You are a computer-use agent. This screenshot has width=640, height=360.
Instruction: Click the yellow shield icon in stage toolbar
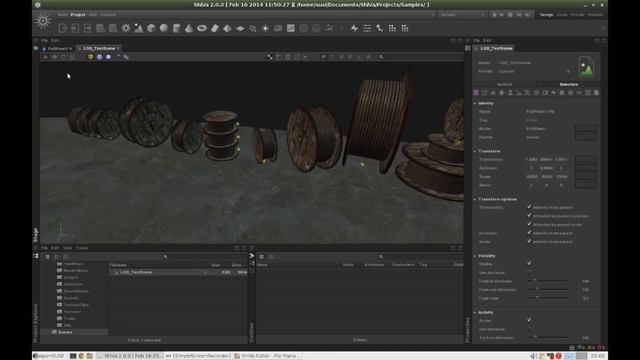click(x=90, y=57)
